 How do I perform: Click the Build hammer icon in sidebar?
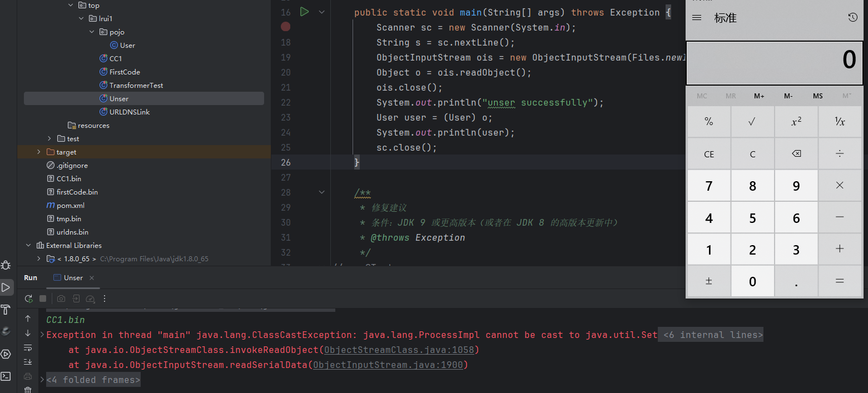6,310
